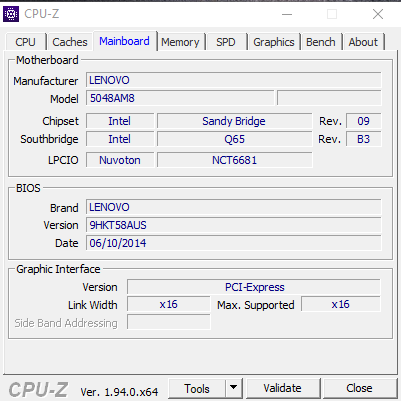401x401 pixels.
Task: Click the BIOS group title
Action: [x=28, y=188]
